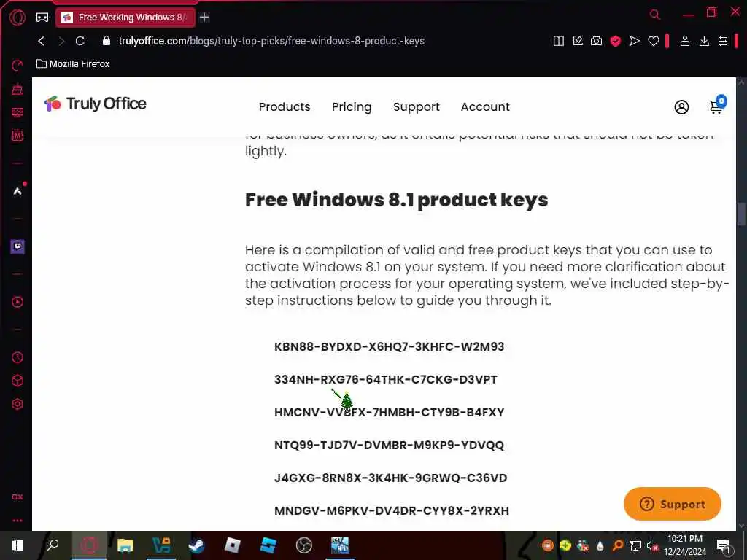747x560 pixels.
Task: Open the Pricing menu item
Action: 352,106
